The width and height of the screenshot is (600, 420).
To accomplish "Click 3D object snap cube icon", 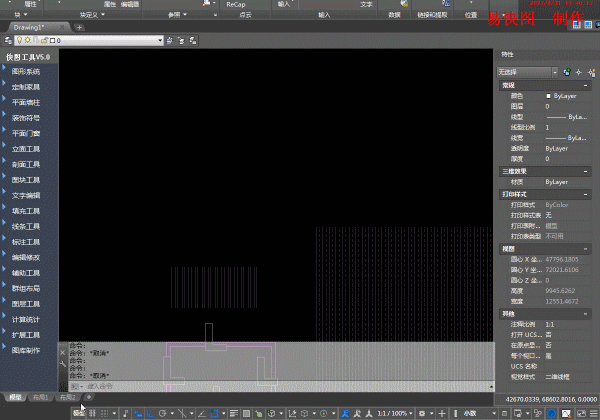I will pos(271,413).
